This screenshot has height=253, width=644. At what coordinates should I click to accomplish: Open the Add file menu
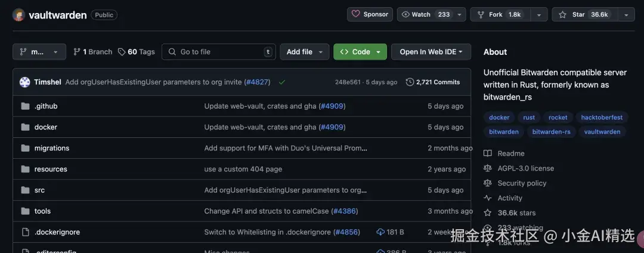coord(304,52)
